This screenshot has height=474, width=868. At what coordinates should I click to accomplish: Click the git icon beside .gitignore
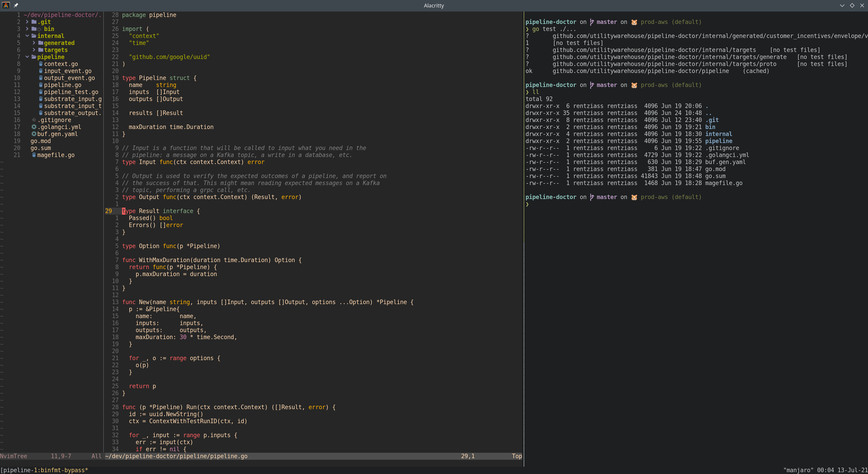34,120
